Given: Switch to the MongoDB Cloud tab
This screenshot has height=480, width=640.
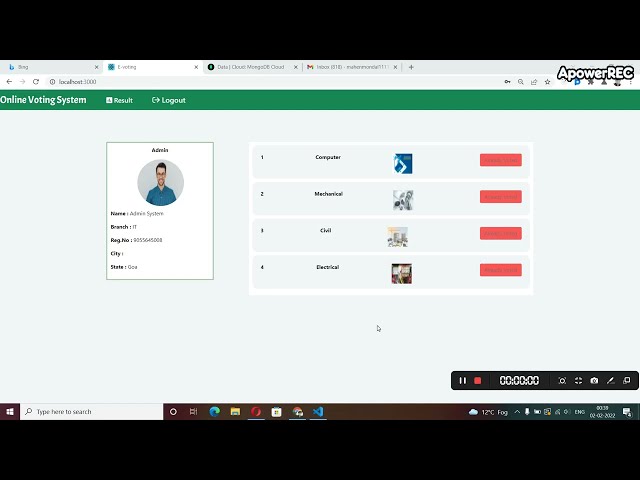Looking at the screenshot, I should pos(252,67).
